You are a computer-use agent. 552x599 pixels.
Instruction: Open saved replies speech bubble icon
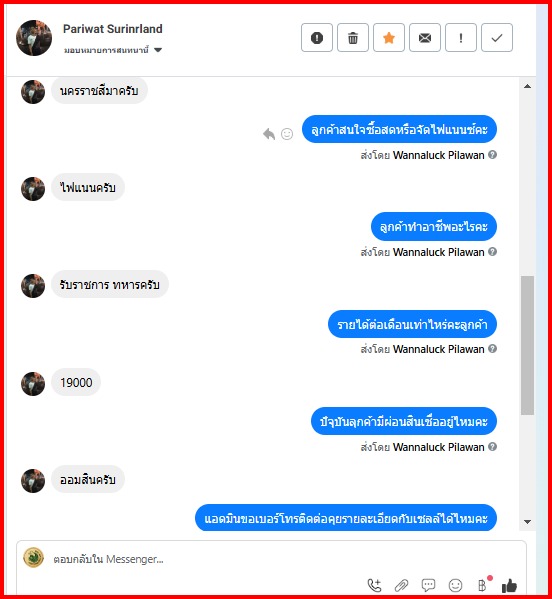428,585
